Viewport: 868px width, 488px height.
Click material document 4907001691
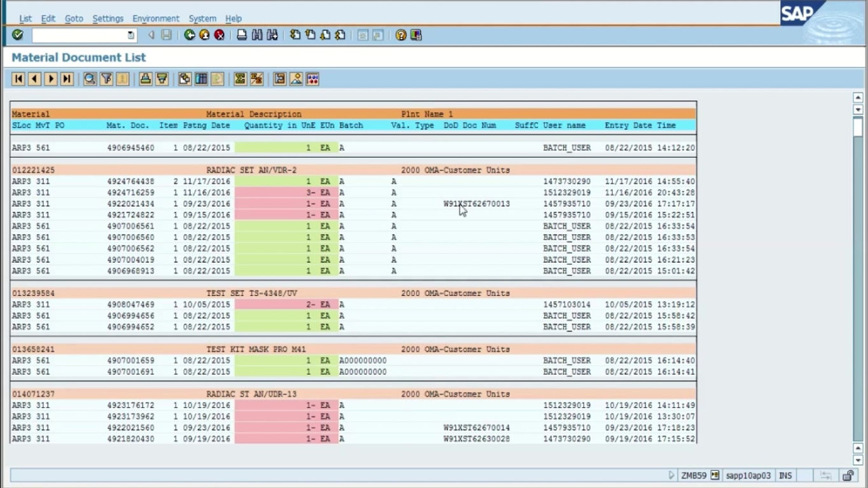130,372
